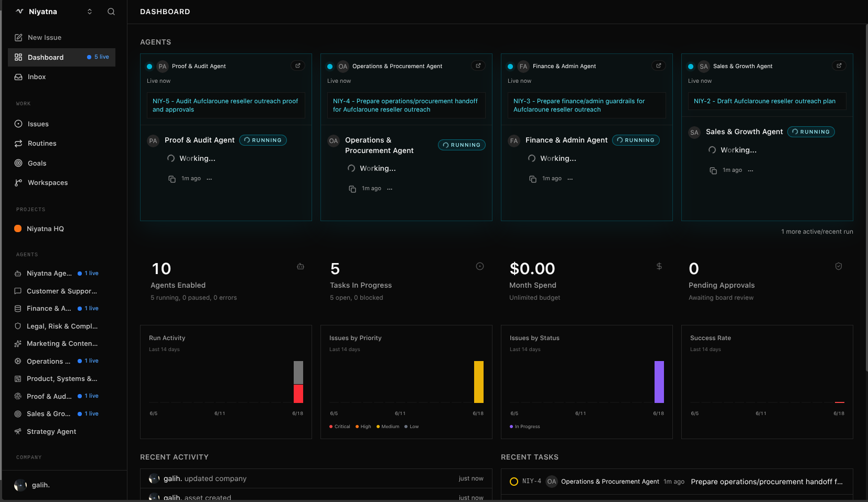Open the Goals target icon
The height and width of the screenshot is (502, 868).
pos(18,163)
